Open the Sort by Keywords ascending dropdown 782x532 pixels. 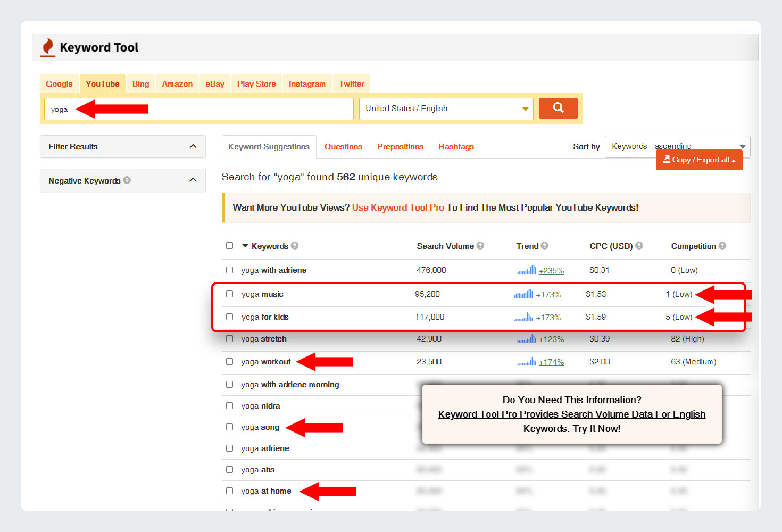tap(677, 146)
